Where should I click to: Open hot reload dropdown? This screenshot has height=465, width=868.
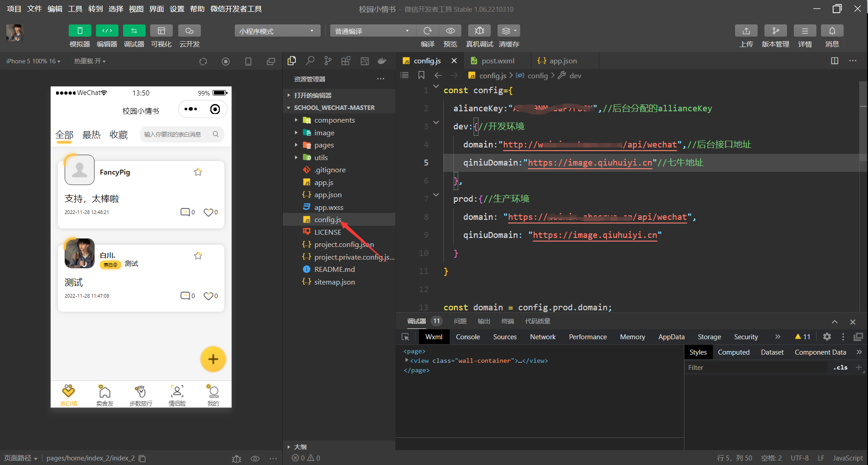tap(90, 61)
